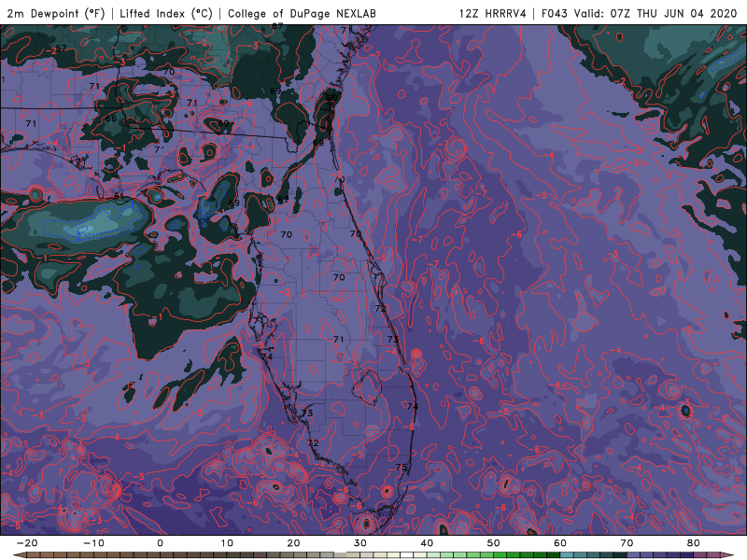Click the Lake Okeechobee outline on map
The width and height of the screenshot is (747, 560).
pos(367,386)
